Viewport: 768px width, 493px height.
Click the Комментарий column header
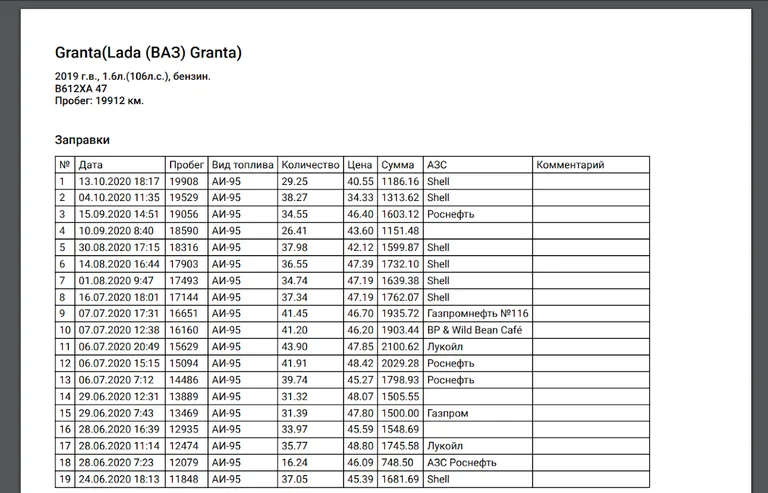[x=570, y=165]
